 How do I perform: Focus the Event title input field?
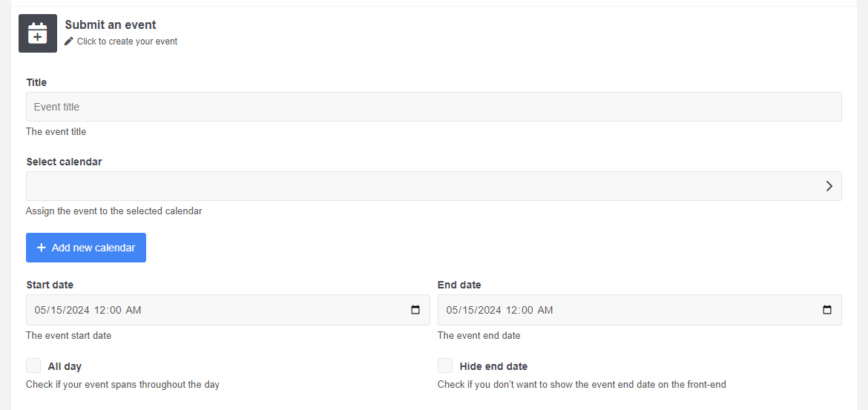[434, 107]
